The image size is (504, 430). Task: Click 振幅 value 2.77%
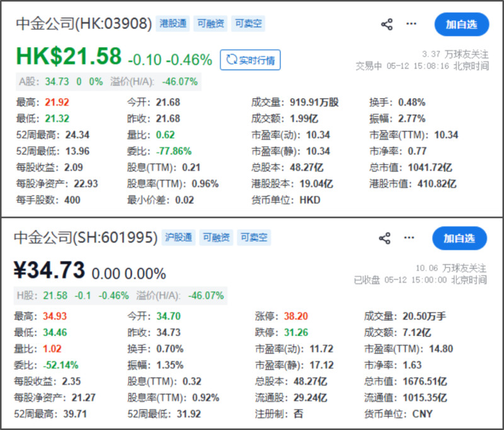(x=412, y=119)
